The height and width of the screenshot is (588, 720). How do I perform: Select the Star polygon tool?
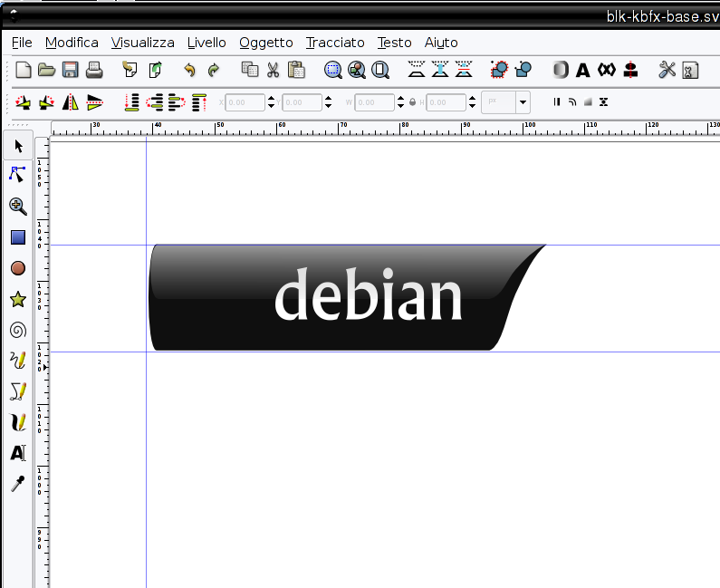pyautogui.click(x=18, y=299)
